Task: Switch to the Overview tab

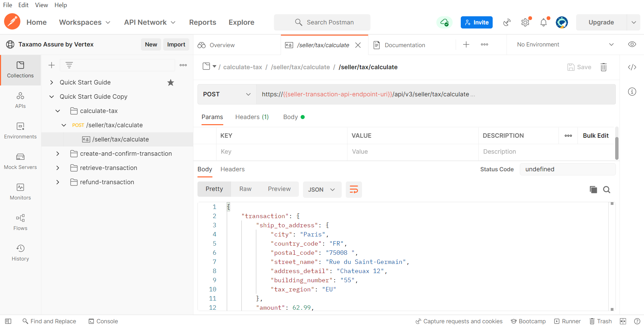Action: [237, 45]
